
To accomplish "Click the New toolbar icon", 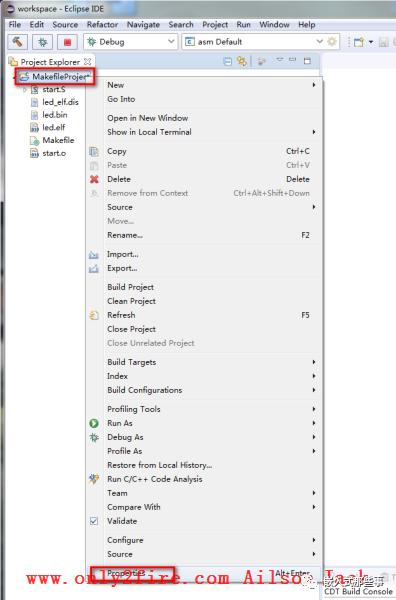I will pos(359,42).
